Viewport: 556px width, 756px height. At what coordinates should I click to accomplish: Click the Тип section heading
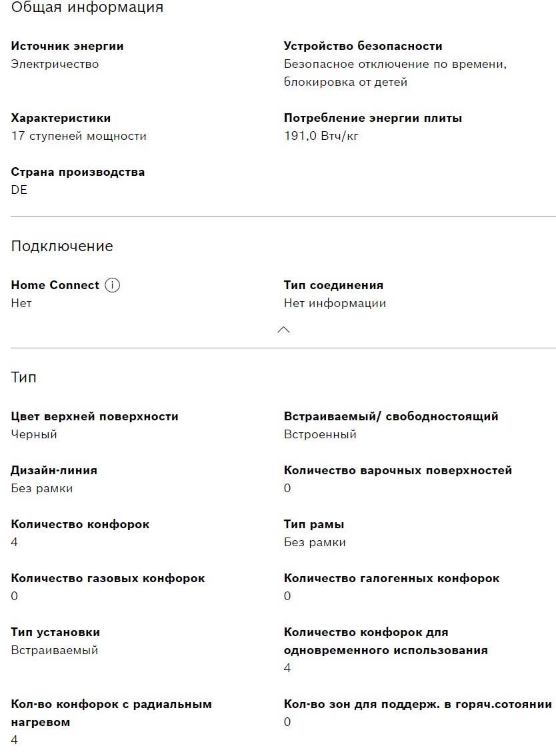23,377
